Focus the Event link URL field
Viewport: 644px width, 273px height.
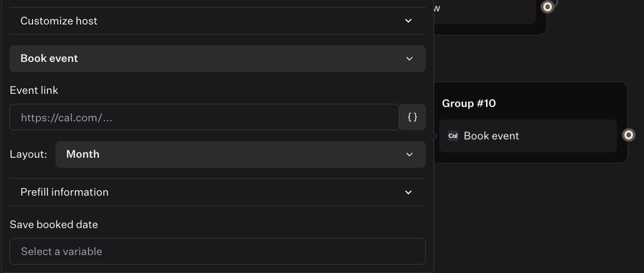point(204,117)
